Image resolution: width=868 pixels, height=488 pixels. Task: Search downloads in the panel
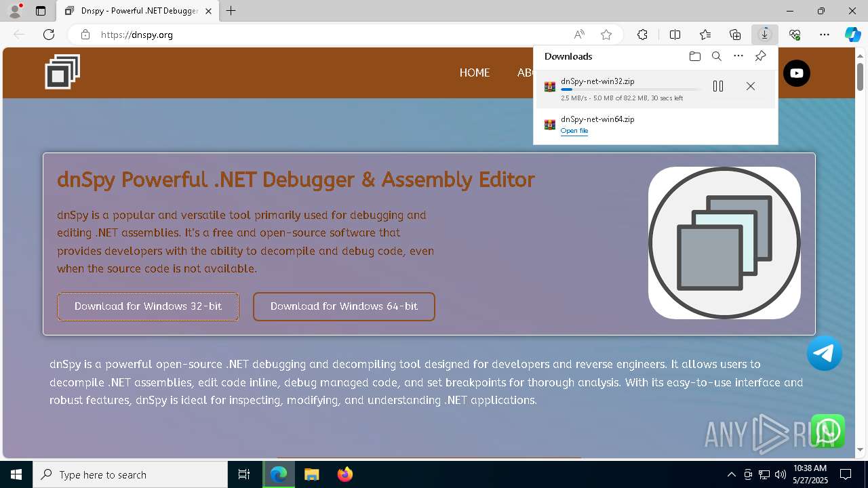(717, 56)
